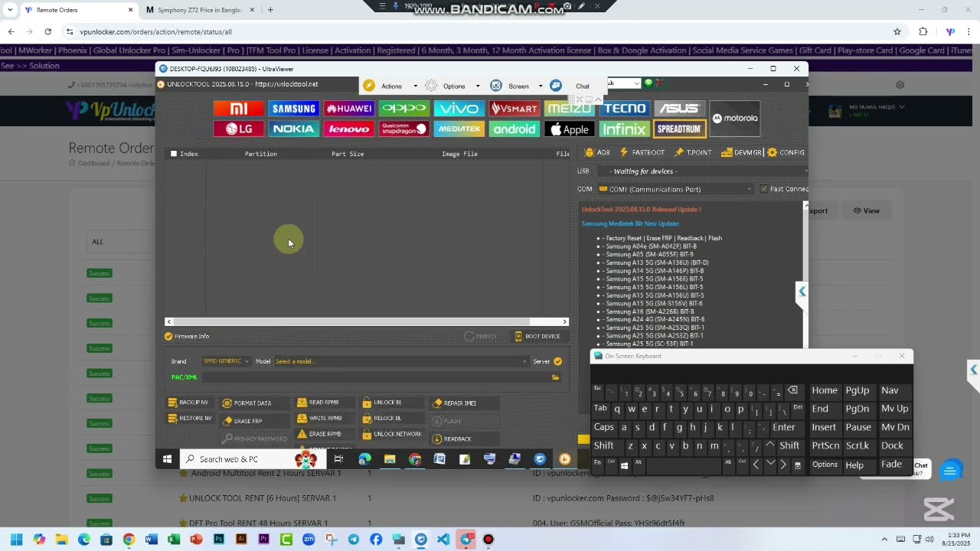
Task: Select the Motorola brand tile
Action: [735, 119]
